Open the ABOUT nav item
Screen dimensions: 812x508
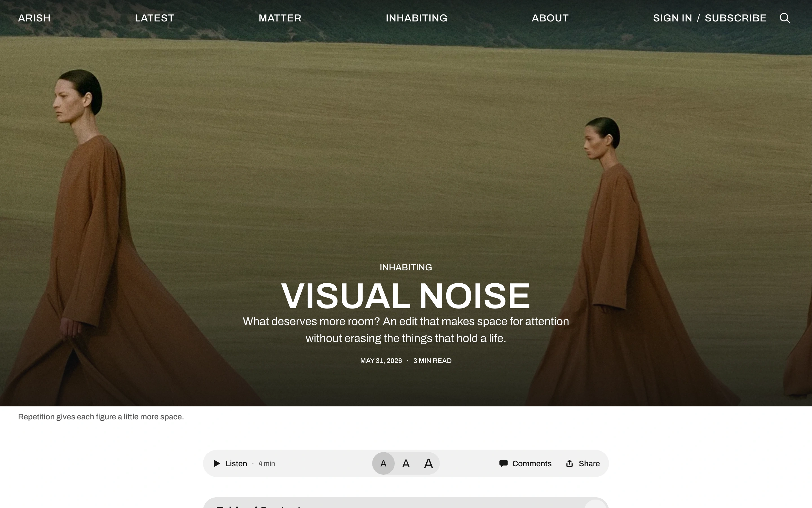(550, 18)
